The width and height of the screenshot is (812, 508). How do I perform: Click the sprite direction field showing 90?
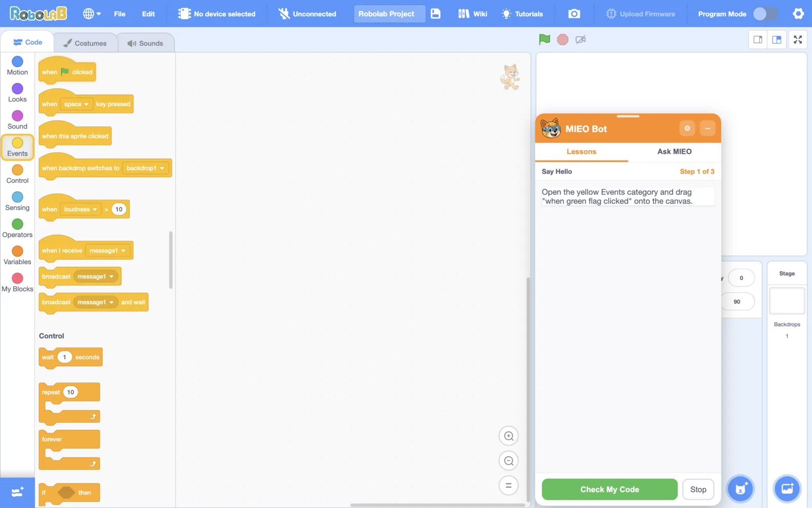(737, 302)
